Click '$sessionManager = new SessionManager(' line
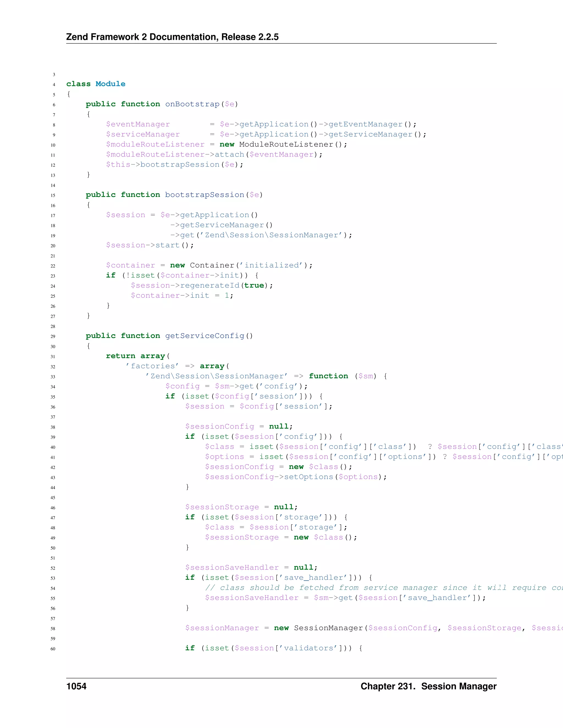563x728 pixels. click(374, 628)
